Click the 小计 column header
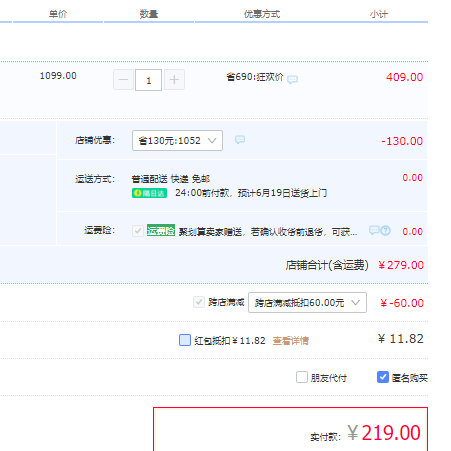451x451 pixels. [379, 14]
